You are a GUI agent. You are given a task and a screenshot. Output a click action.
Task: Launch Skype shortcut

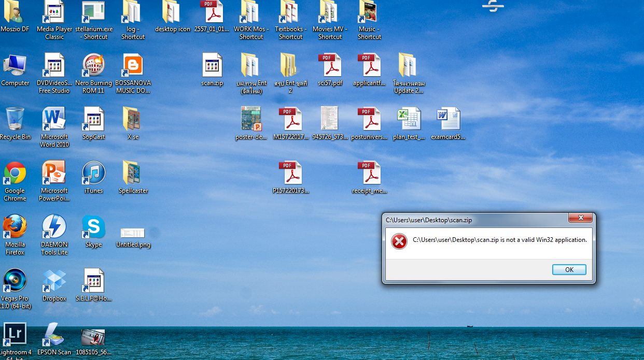click(94, 227)
